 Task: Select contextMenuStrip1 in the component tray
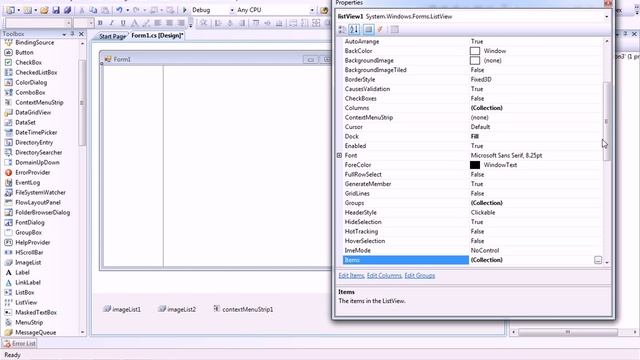[x=243, y=309]
